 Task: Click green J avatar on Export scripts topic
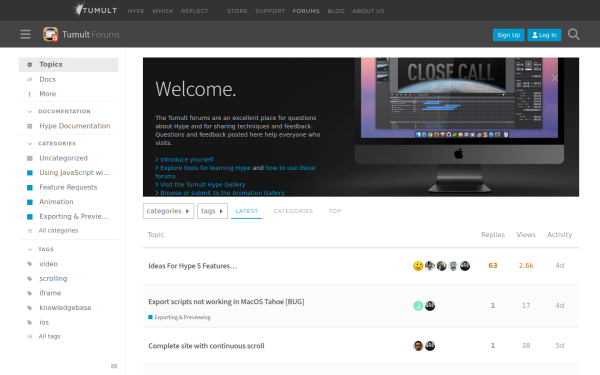click(x=418, y=306)
